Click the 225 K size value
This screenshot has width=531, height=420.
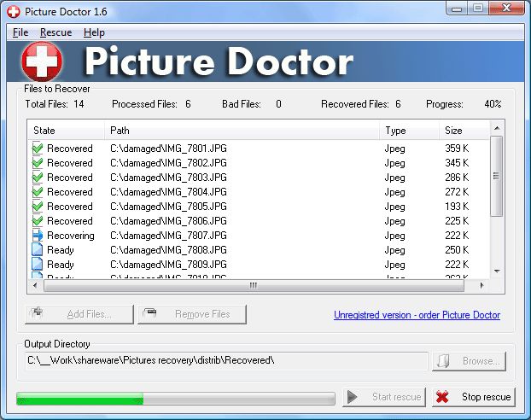pos(457,221)
